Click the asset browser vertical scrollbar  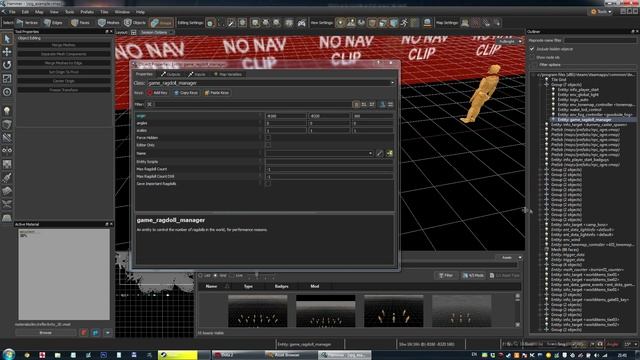coord(518,310)
